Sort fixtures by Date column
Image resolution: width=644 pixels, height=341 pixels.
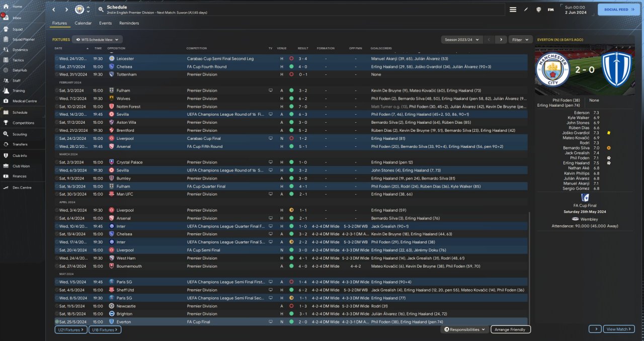tap(58, 48)
